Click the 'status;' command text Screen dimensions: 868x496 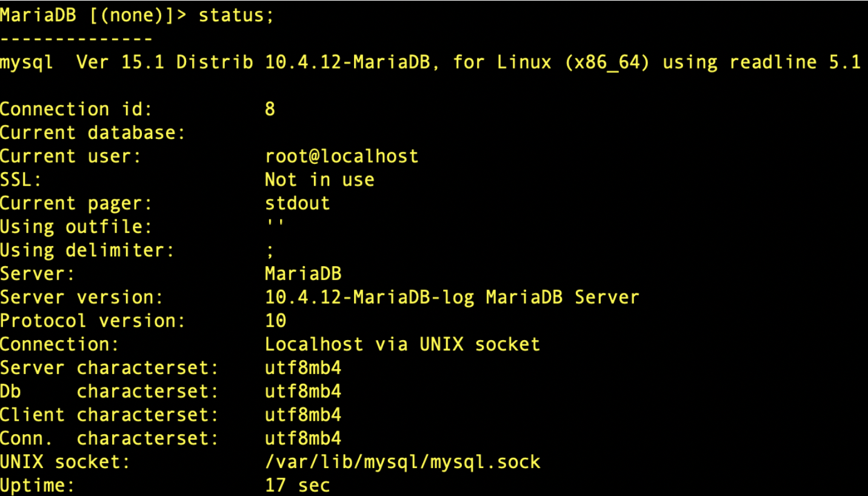[237, 16]
